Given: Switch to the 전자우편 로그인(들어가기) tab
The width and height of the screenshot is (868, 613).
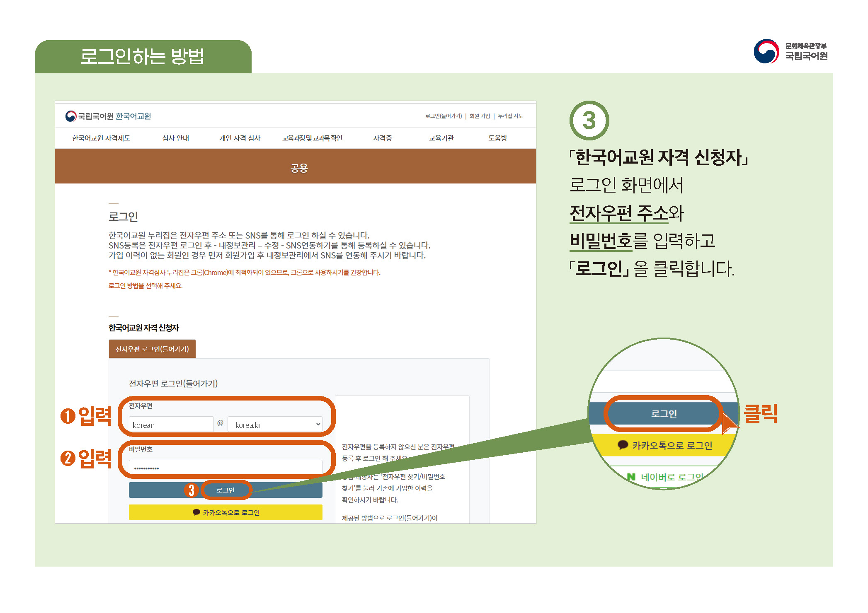Looking at the screenshot, I should pos(152,349).
